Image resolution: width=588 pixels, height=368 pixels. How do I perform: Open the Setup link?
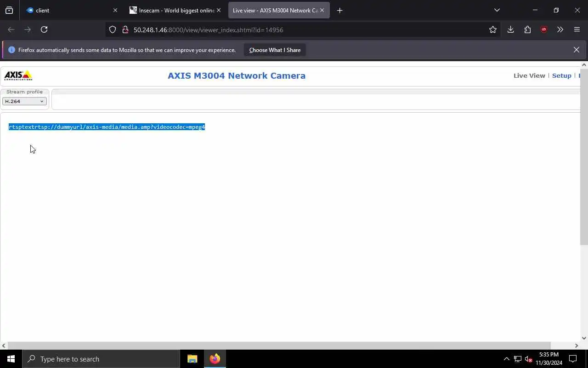561,75
